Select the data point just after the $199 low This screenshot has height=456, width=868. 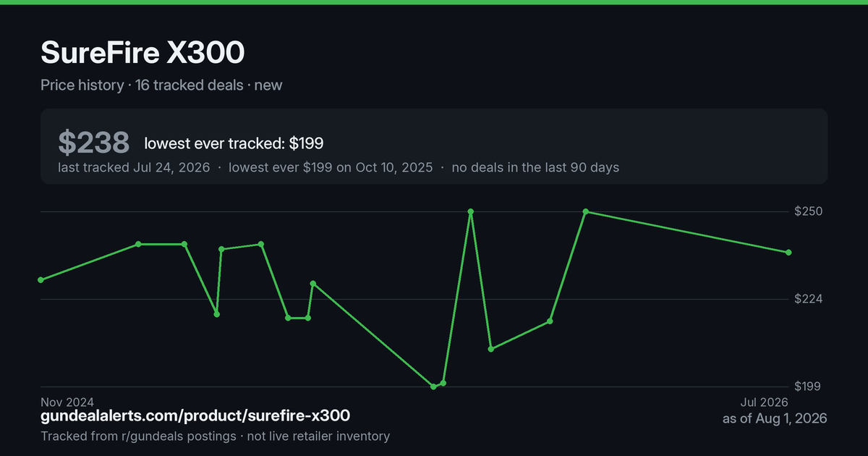pos(443,382)
